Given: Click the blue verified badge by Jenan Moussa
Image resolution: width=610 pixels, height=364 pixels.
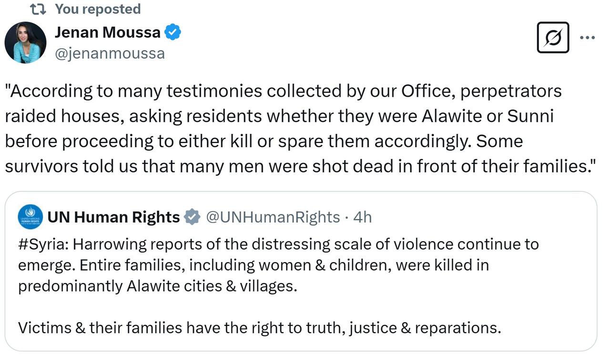Looking at the screenshot, I should pyautogui.click(x=173, y=32).
